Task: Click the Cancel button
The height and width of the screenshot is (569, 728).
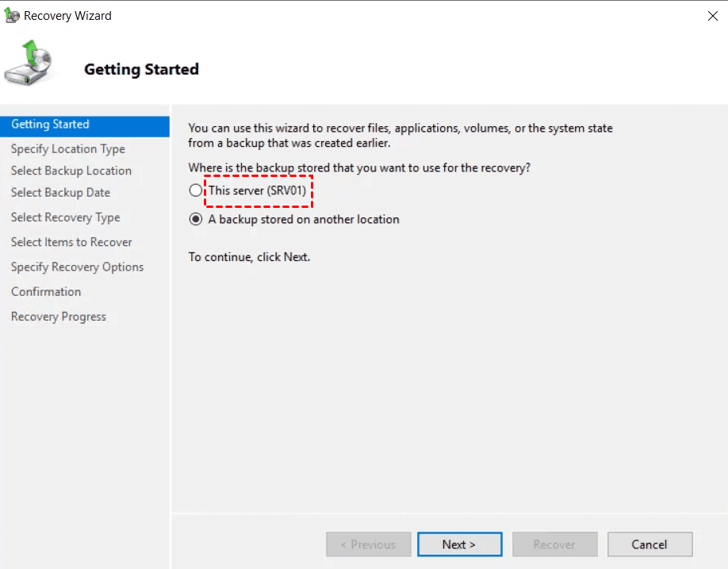Action: click(x=649, y=544)
